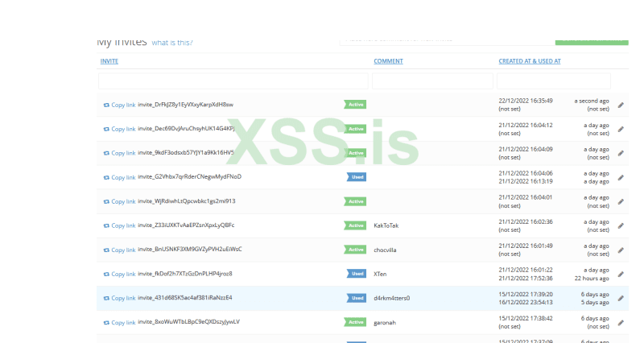Select the invite code starting with invite_DrFk
Screen dimensions: 644x343
[186, 105]
